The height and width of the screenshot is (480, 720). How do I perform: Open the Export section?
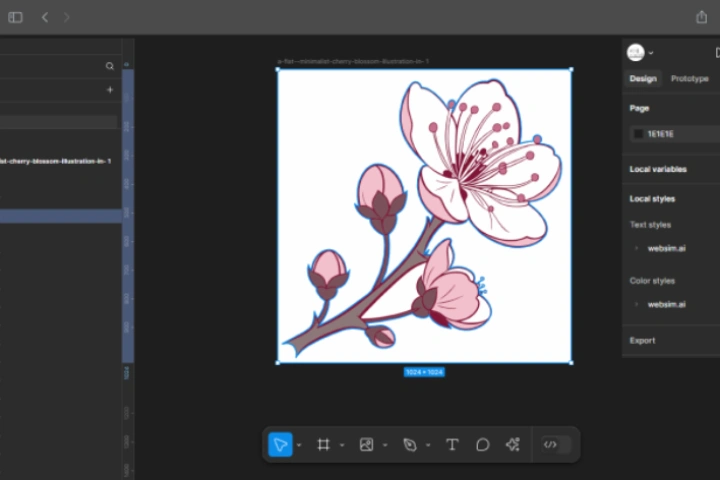tap(642, 340)
